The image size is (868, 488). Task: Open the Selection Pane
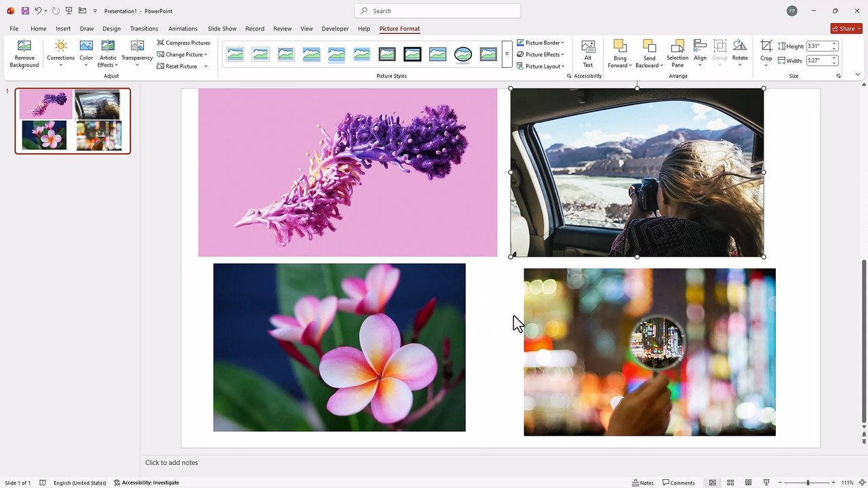click(x=677, y=54)
